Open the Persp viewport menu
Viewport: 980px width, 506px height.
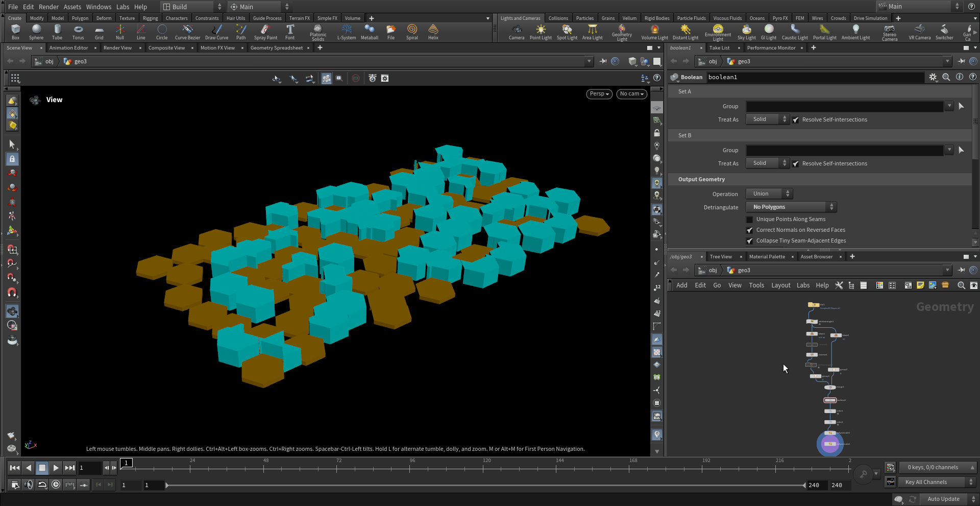pyautogui.click(x=599, y=94)
